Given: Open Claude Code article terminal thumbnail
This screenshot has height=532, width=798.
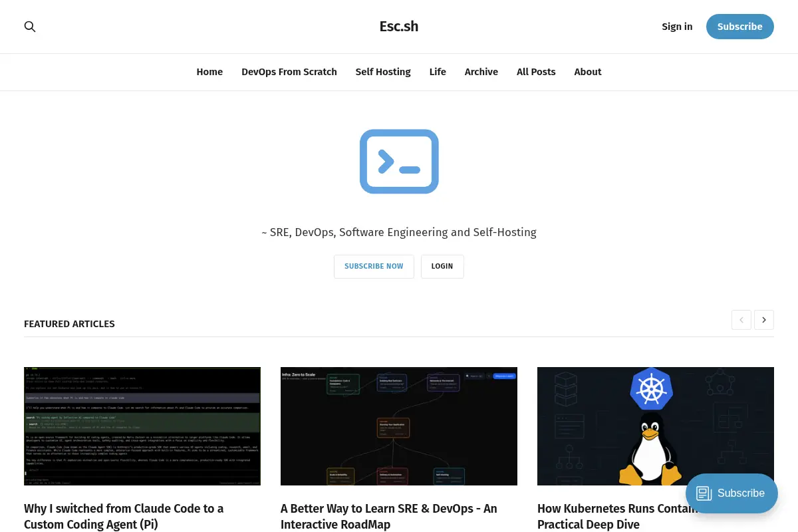Looking at the screenshot, I should pyautogui.click(x=142, y=426).
